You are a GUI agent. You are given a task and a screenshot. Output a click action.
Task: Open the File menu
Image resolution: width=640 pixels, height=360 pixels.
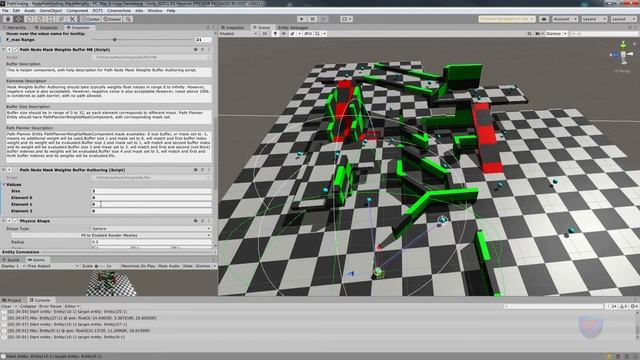pos(5,11)
